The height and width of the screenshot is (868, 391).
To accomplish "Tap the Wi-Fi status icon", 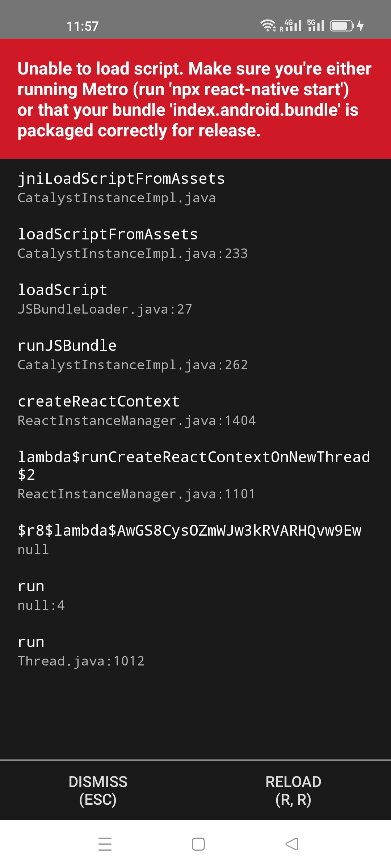I will 268,25.
